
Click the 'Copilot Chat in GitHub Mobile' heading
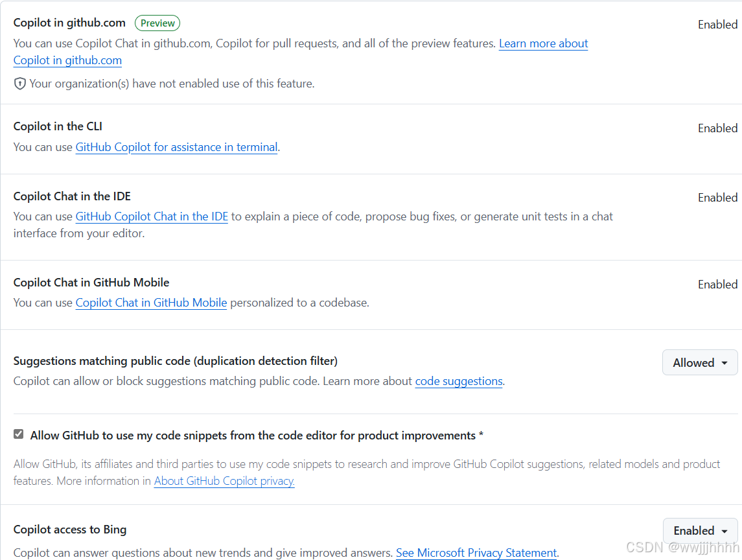[91, 283]
